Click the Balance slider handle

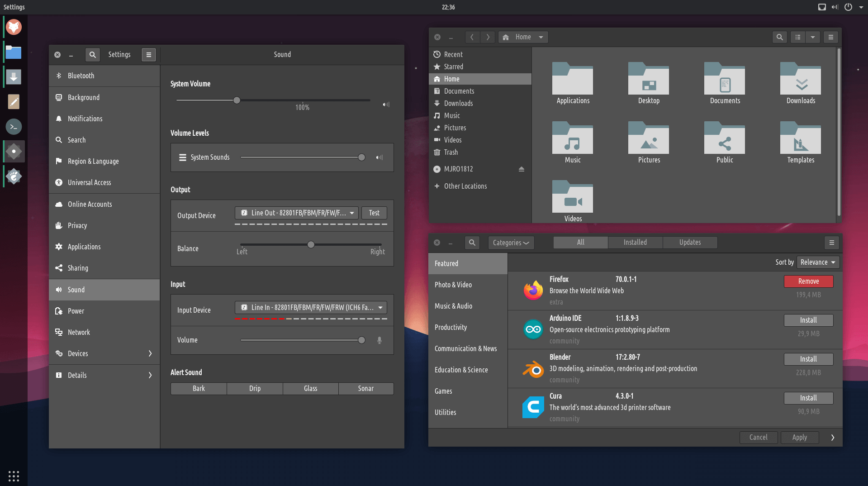click(x=311, y=245)
